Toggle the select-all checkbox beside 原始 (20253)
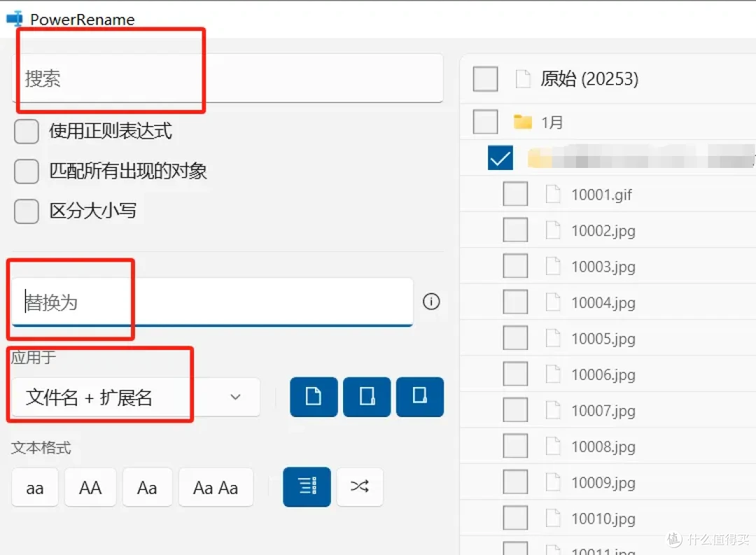 pos(486,78)
